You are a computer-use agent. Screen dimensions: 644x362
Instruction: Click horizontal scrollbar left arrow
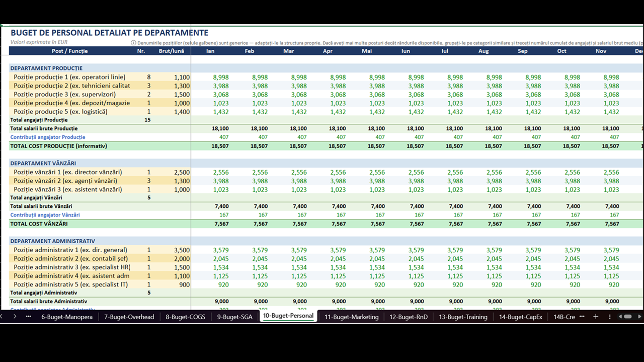pyautogui.click(x=620, y=317)
